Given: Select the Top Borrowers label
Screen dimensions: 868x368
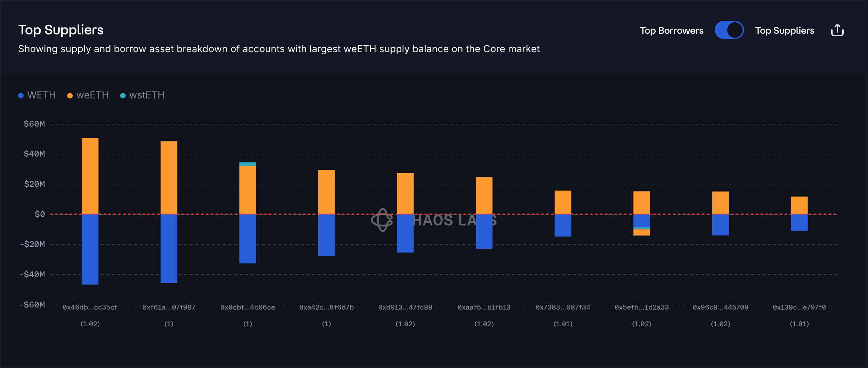Looking at the screenshot, I should click(671, 31).
